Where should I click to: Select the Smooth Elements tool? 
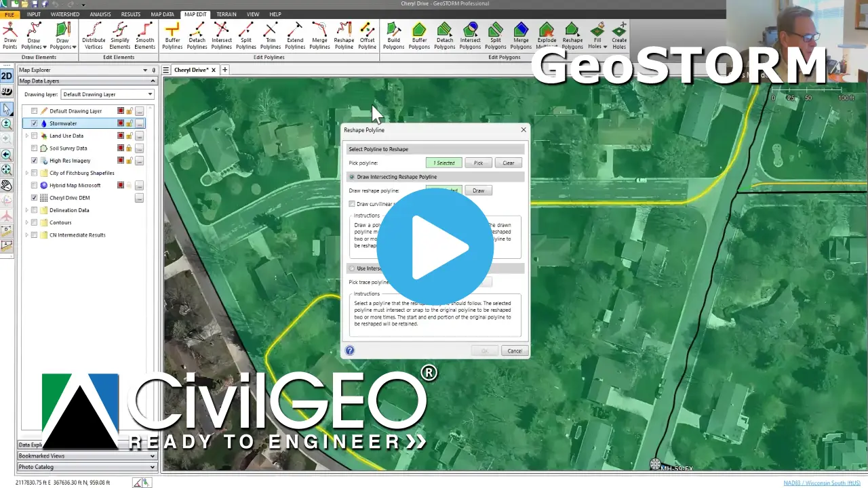pos(144,35)
